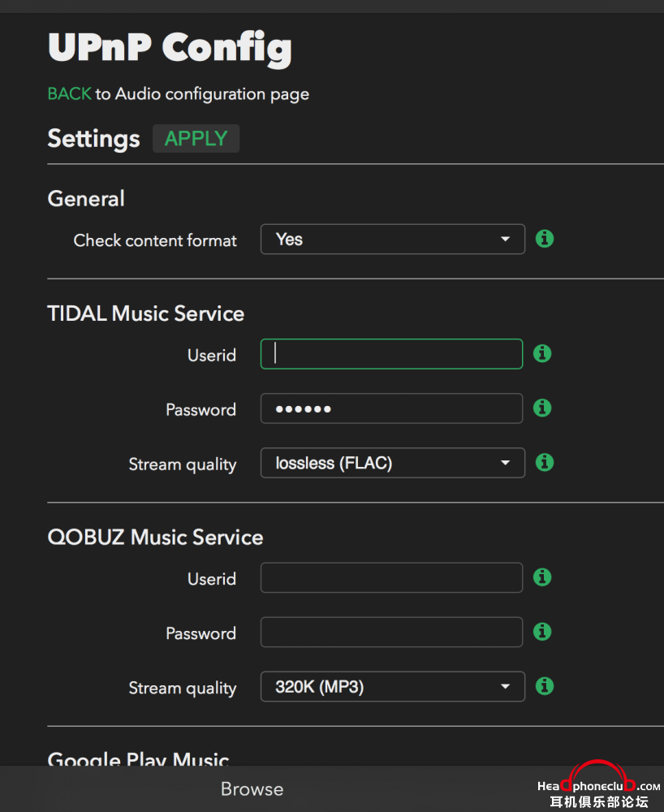Click info icon beside TIDAL Stream quality
664x812 pixels.
tap(545, 462)
